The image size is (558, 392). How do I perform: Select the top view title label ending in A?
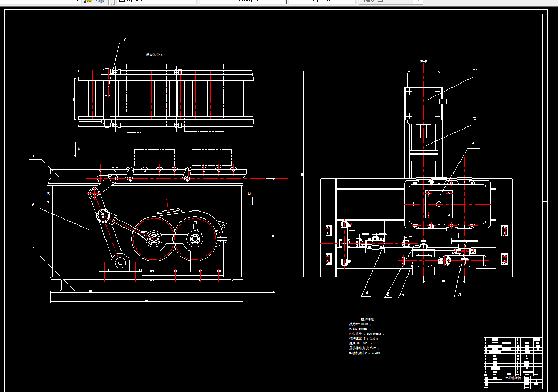[x=154, y=55]
